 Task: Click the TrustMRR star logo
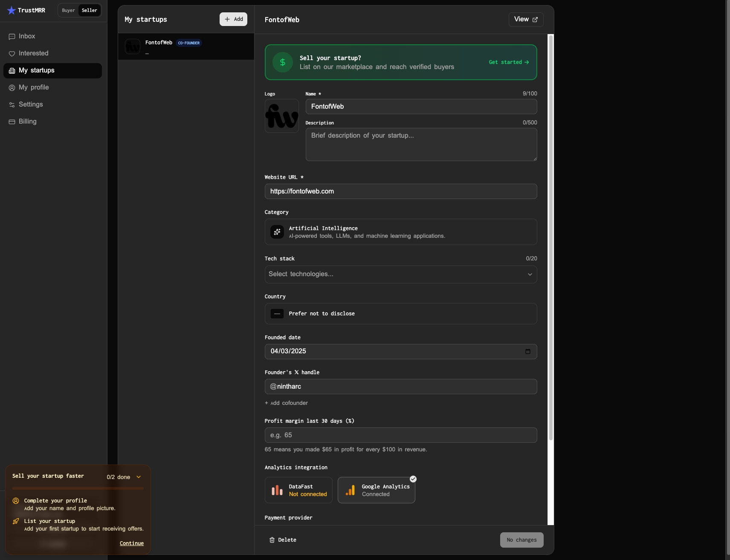click(12, 10)
